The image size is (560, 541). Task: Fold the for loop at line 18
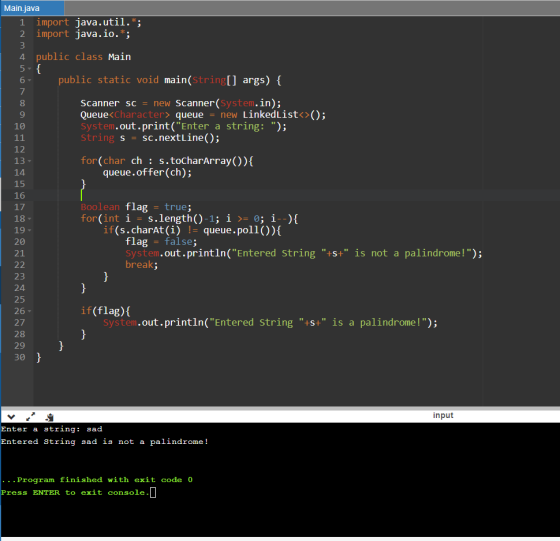click(x=29, y=219)
